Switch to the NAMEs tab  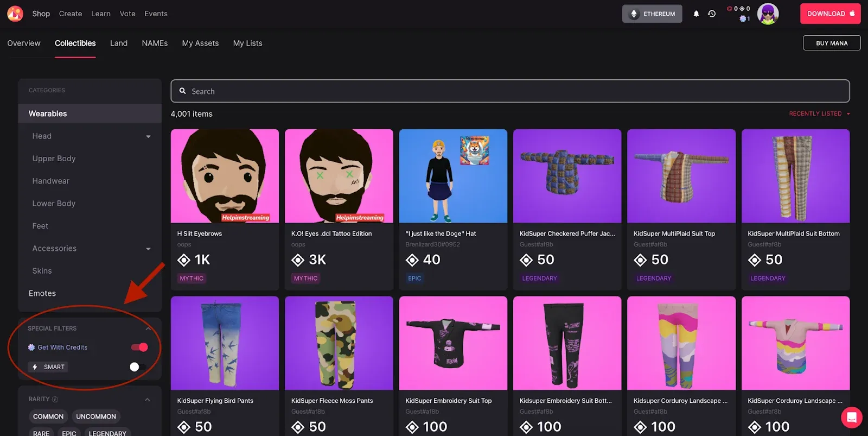155,43
